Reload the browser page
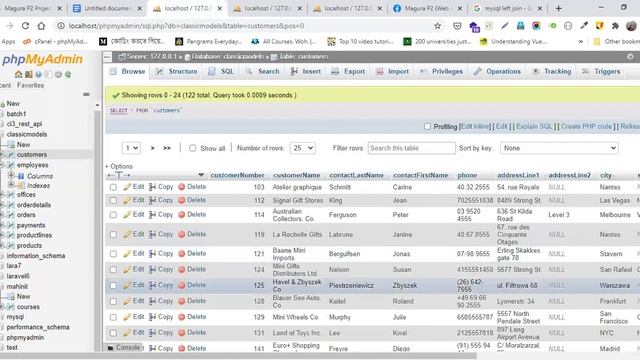Screen dimensions: 640x360 (x=25, y=26)
